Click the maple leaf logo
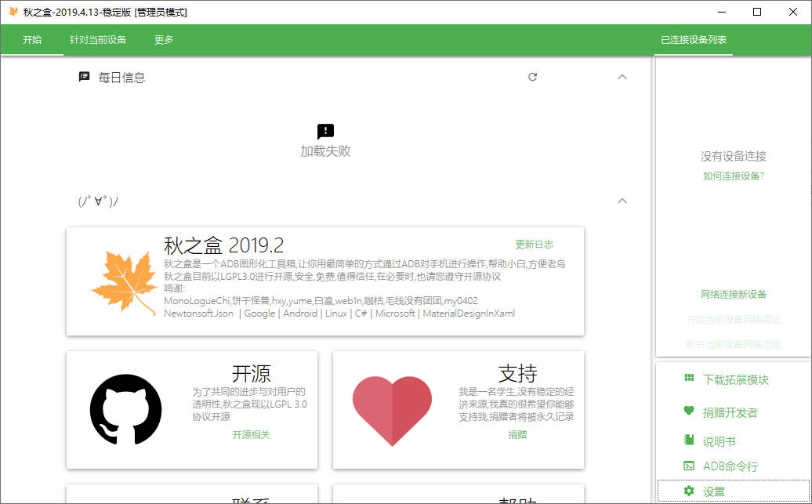The height and width of the screenshot is (504, 812). click(x=121, y=281)
